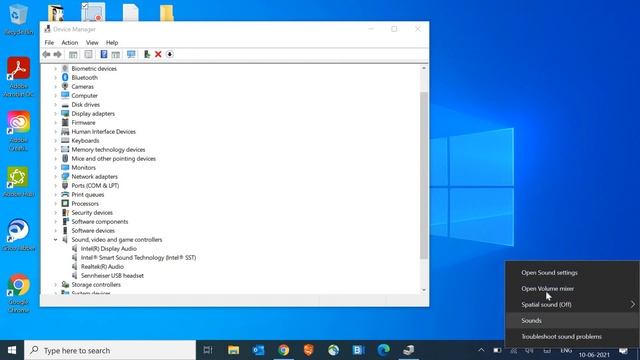Open the Help menu
This screenshot has height=360, width=640.
tap(112, 42)
